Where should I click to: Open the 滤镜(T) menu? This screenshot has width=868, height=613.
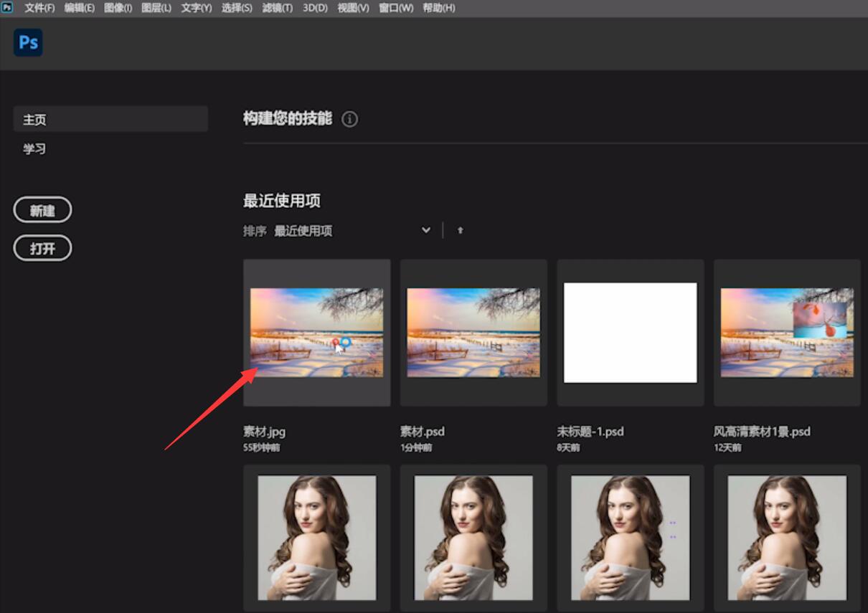click(277, 8)
